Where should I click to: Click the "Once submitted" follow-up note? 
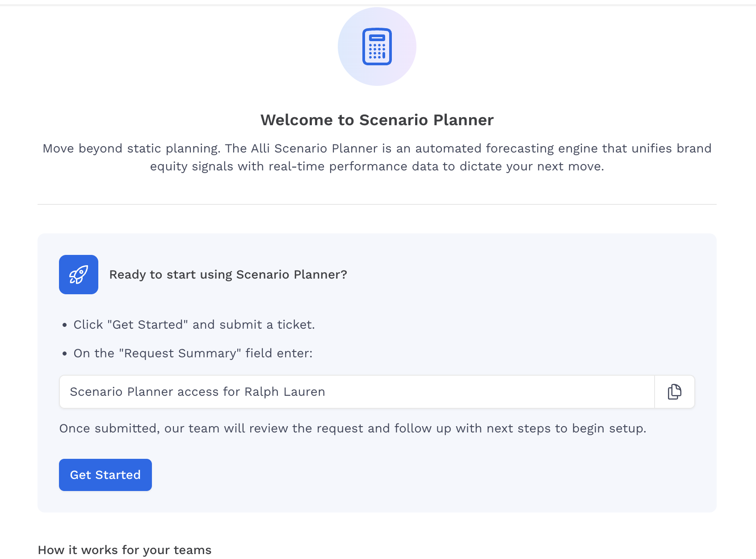(353, 428)
